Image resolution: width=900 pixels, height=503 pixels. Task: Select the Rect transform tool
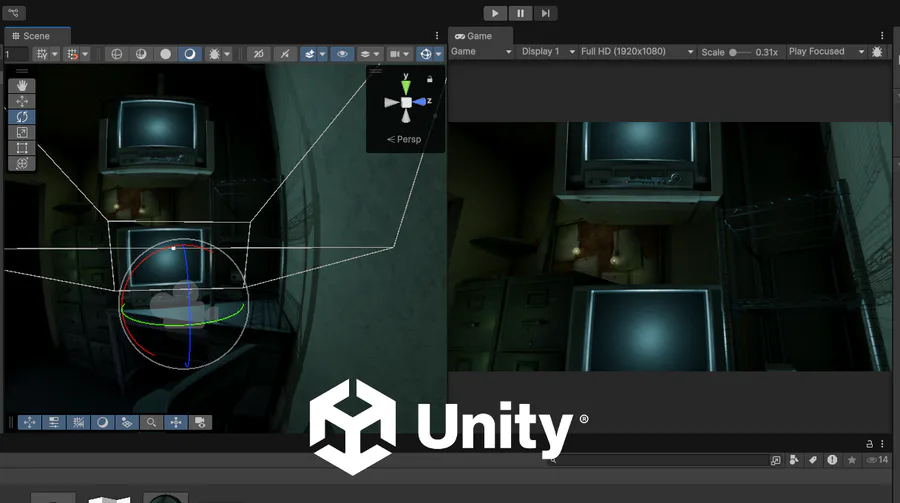pyautogui.click(x=22, y=148)
